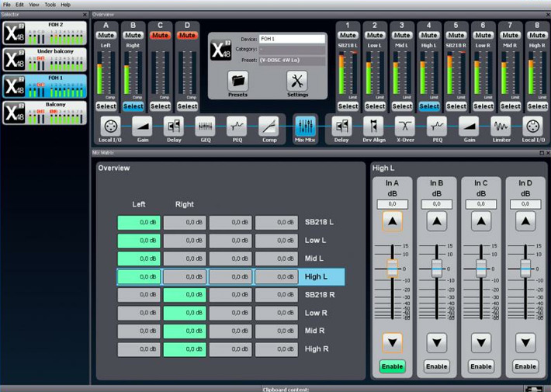551x392 pixels.
Task: Open the Drv Align processing block
Action: pyautogui.click(x=373, y=127)
